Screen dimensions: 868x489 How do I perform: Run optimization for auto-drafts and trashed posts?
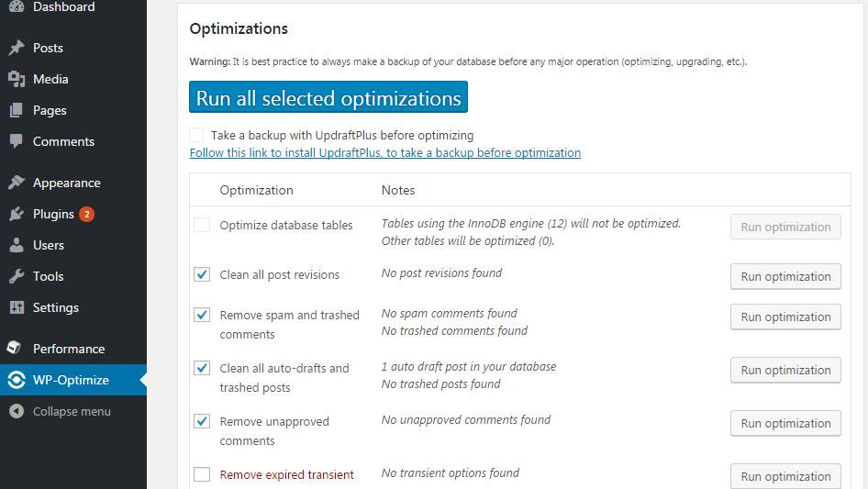(x=785, y=370)
